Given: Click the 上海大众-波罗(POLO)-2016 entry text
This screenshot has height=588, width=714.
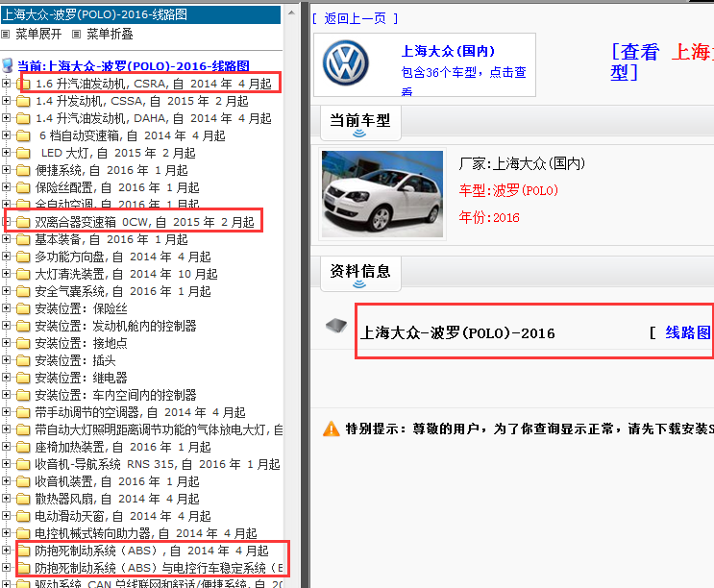Looking at the screenshot, I should 457,332.
